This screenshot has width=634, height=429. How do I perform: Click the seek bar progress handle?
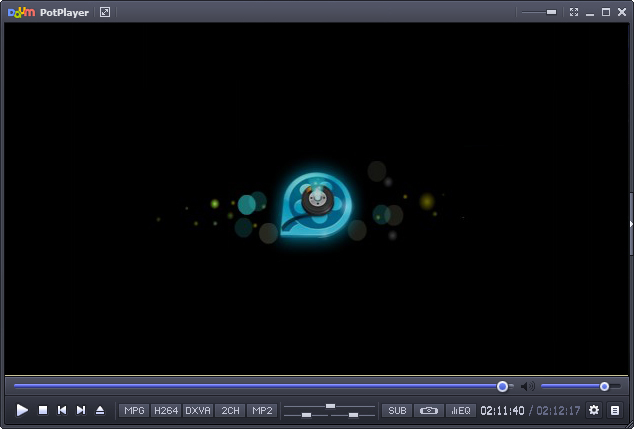[503, 387]
